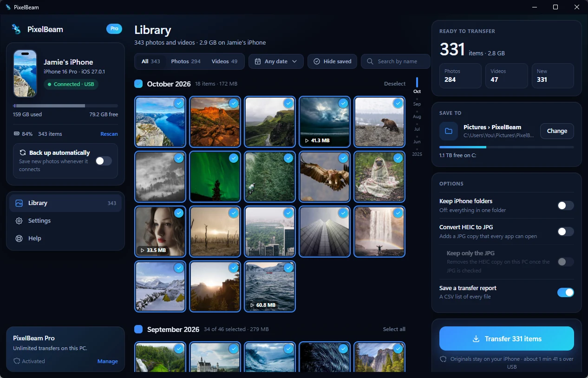Show All 343 items tab

coord(151,61)
